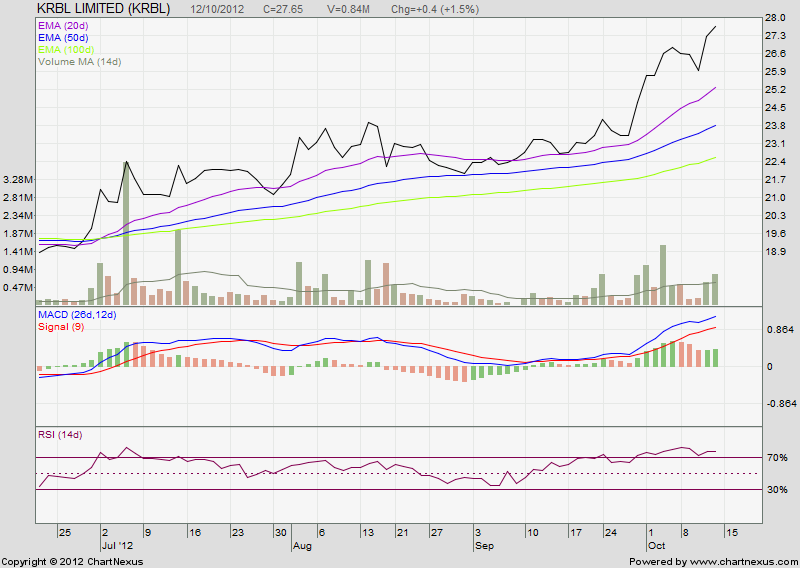The height and width of the screenshot is (568, 800).
Task: Click the date tick label 23
Action: 238,533
